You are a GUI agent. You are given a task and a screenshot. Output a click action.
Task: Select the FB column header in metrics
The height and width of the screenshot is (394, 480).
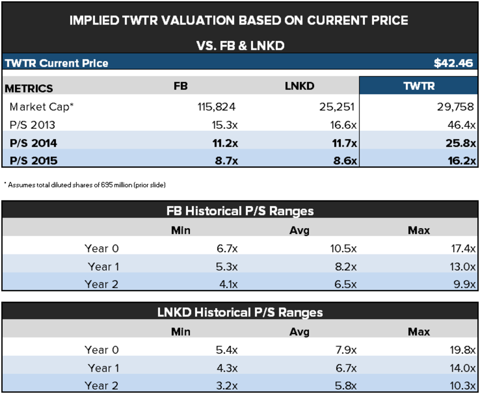pyautogui.click(x=180, y=86)
